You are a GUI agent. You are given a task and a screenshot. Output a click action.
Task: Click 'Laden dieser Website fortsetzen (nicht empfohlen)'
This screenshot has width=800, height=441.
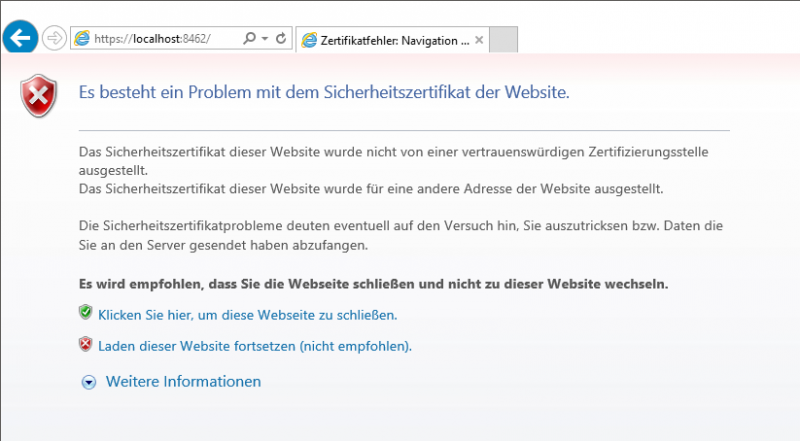click(x=255, y=346)
